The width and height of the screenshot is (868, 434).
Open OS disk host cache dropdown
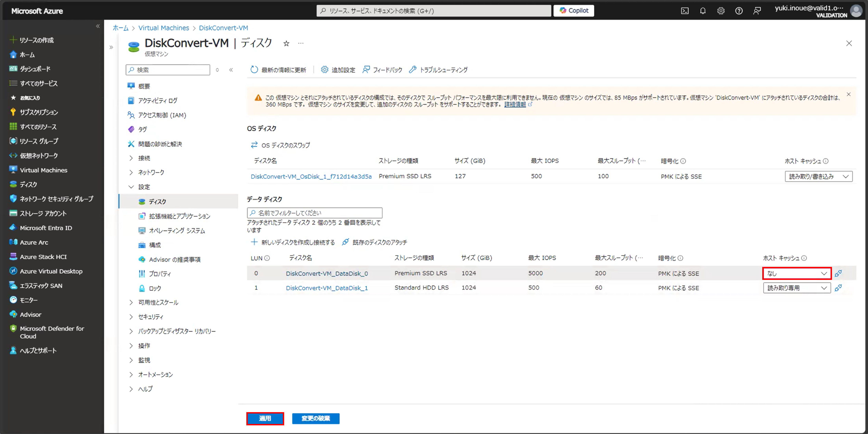click(818, 176)
